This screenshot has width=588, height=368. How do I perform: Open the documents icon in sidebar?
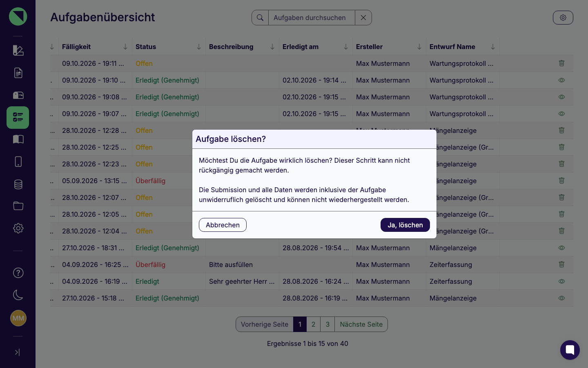18,73
